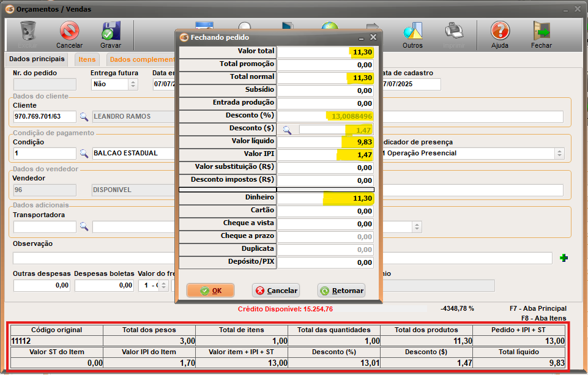Click the Transportadora search magnifier icon

coord(84,227)
